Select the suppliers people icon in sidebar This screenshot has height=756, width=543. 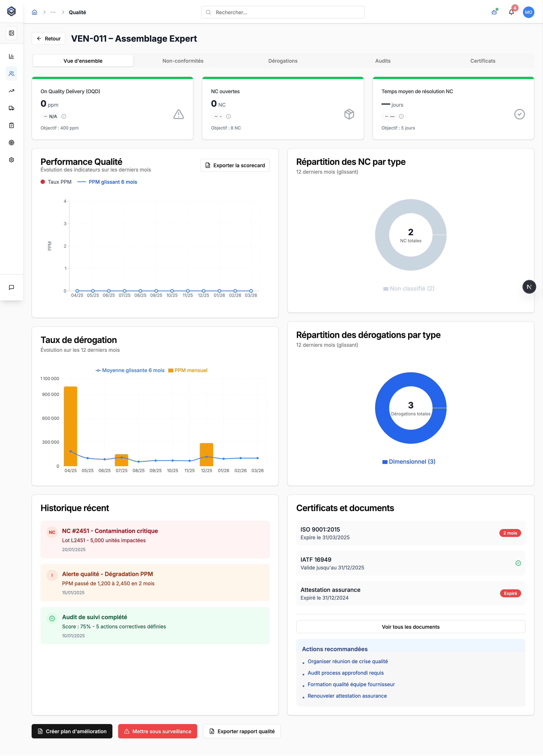(x=12, y=74)
